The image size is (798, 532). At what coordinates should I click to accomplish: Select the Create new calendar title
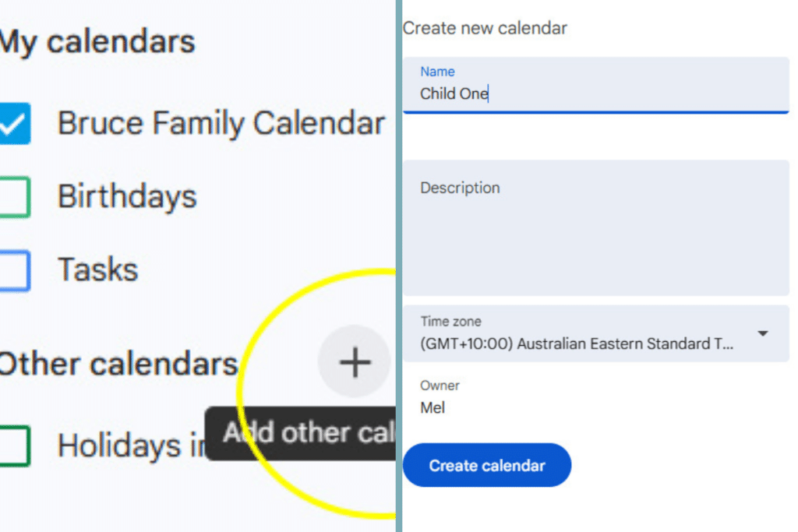(x=485, y=27)
